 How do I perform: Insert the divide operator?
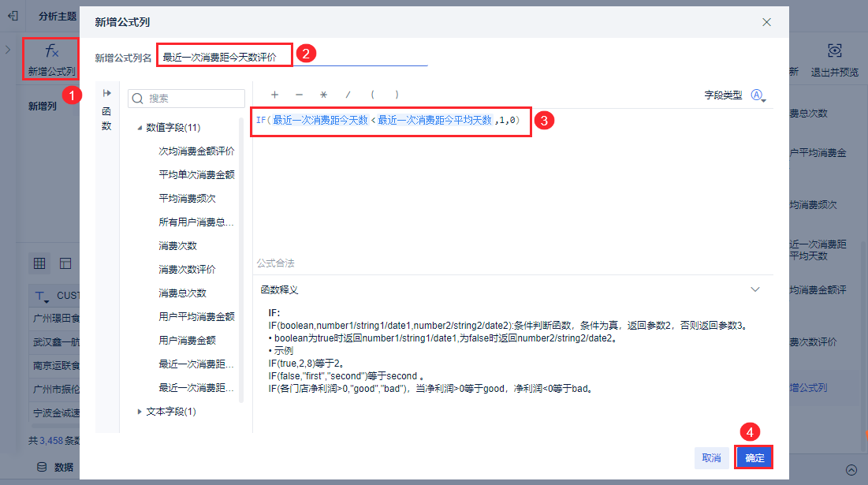[x=348, y=95]
